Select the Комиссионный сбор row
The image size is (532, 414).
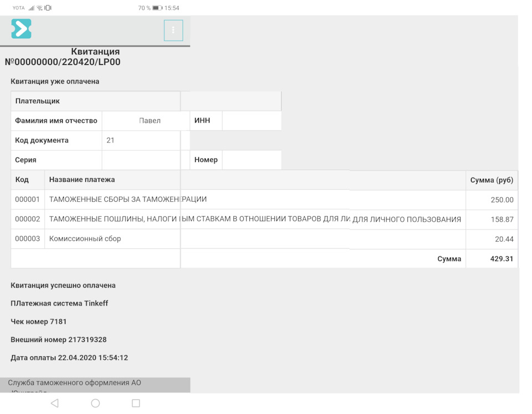pos(85,239)
